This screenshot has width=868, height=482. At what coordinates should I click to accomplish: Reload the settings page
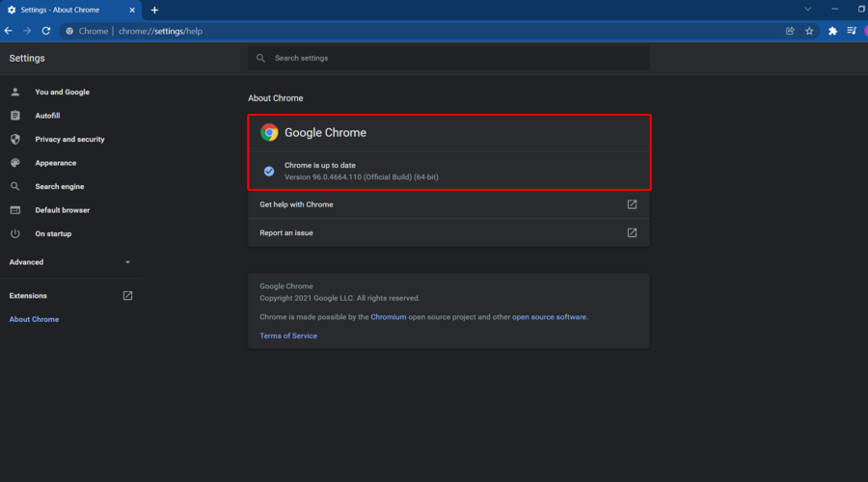pyautogui.click(x=46, y=31)
